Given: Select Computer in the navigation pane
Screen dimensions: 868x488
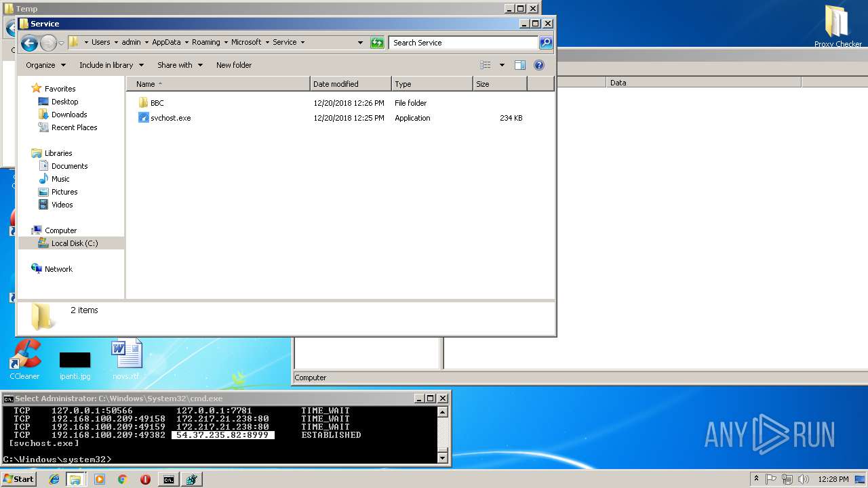Looking at the screenshot, I should 60,230.
